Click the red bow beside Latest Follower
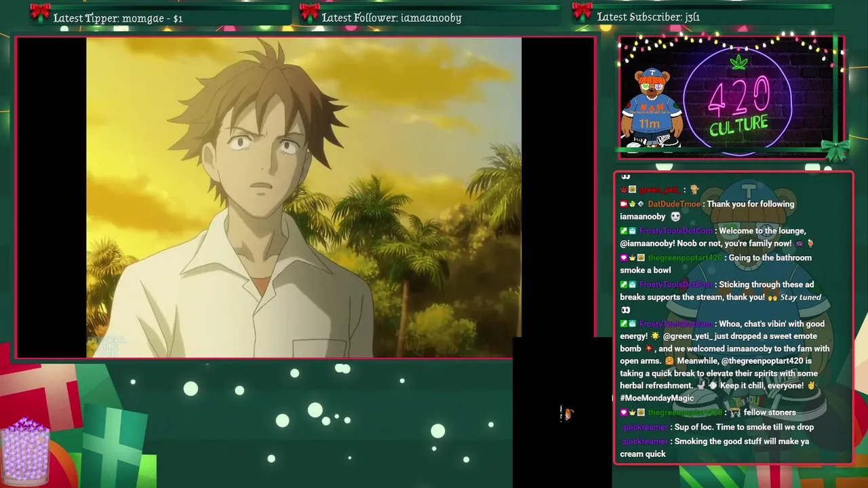The width and height of the screenshot is (868, 488). (x=309, y=13)
